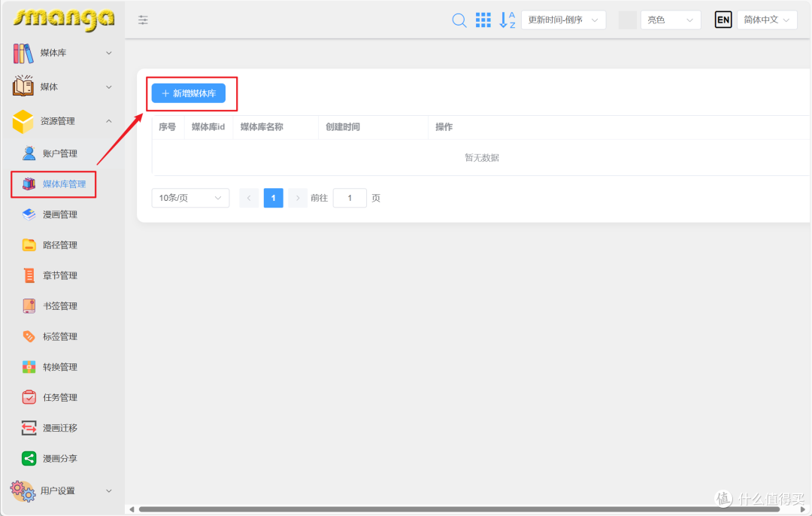Click the 路径管理 folder icon

(29, 245)
